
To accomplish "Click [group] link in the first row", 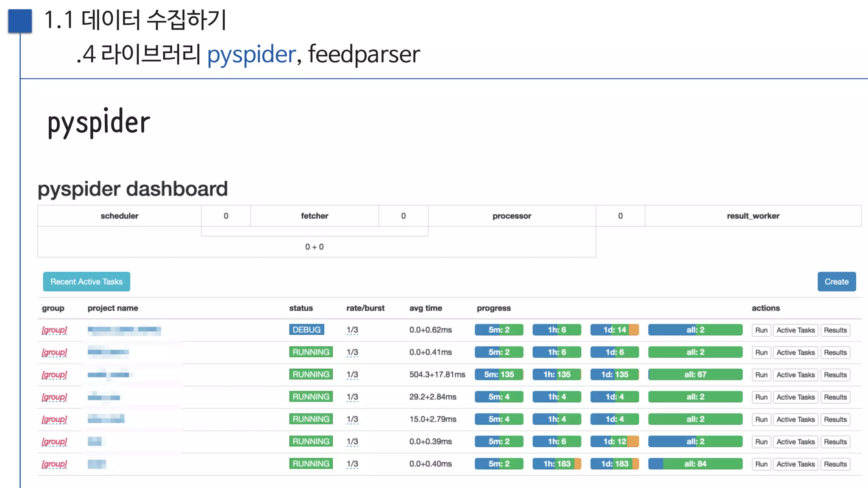I will [54, 330].
